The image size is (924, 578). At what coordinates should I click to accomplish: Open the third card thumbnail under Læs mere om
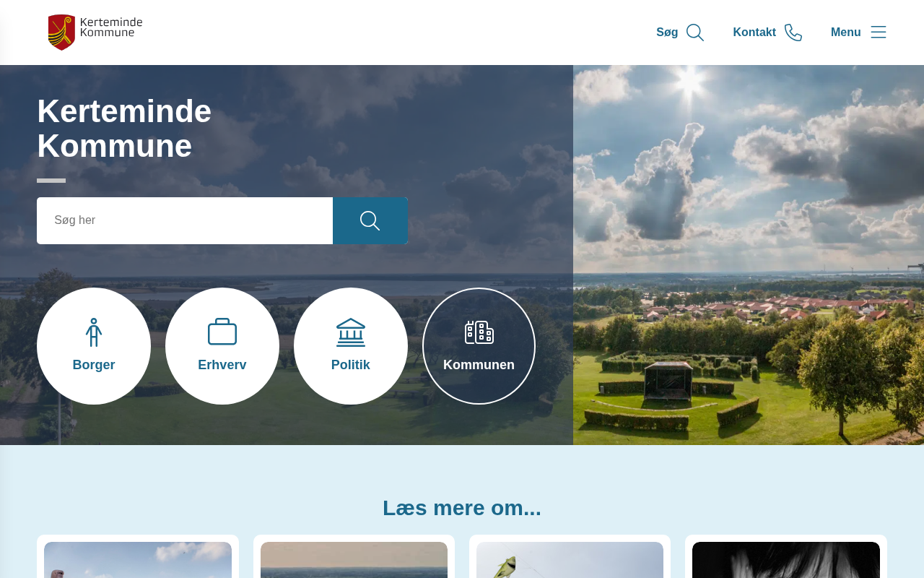point(570,560)
